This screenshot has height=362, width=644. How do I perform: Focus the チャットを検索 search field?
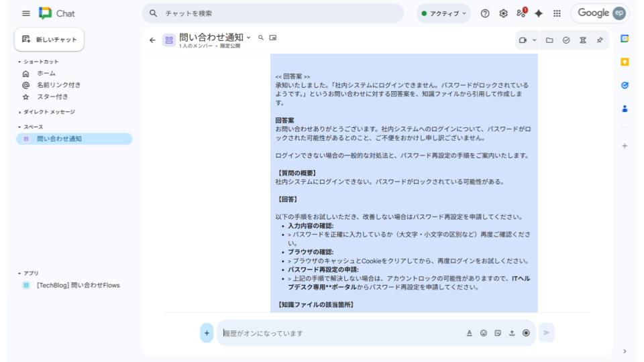click(273, 13)
